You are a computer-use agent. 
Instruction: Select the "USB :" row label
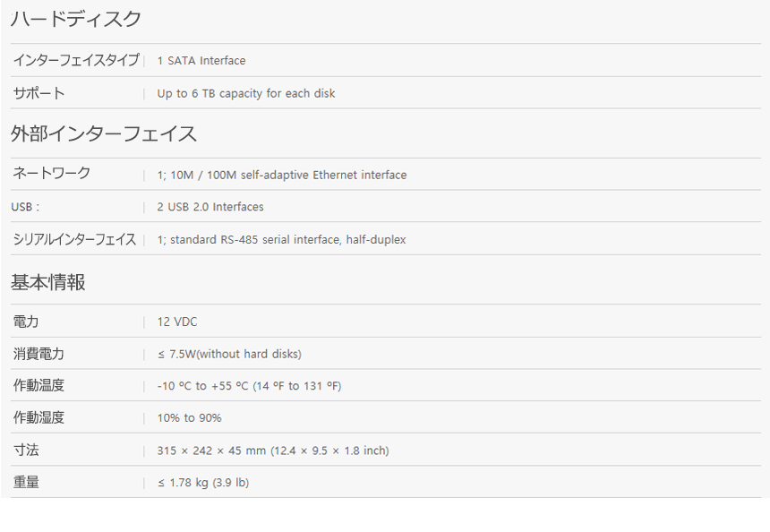(25, 207)
